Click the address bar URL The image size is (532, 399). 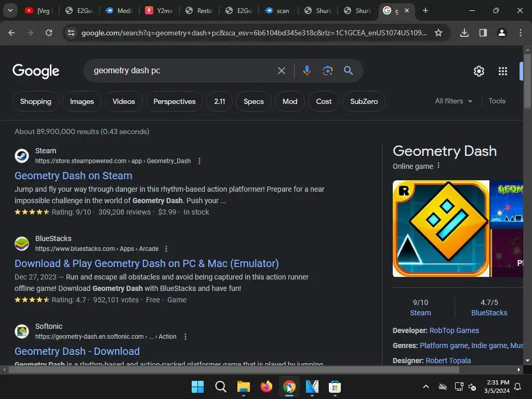[254, 33]
